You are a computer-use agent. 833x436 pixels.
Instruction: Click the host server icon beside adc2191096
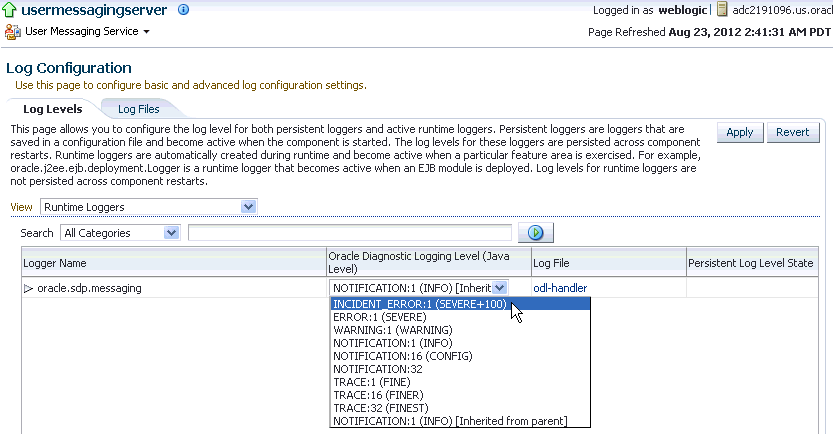click(721, 9)
